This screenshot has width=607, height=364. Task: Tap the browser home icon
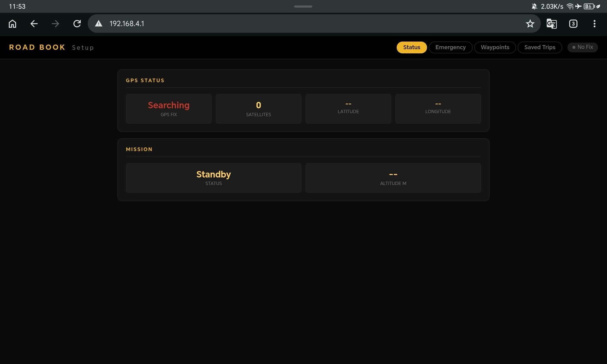tap(12, 24)
